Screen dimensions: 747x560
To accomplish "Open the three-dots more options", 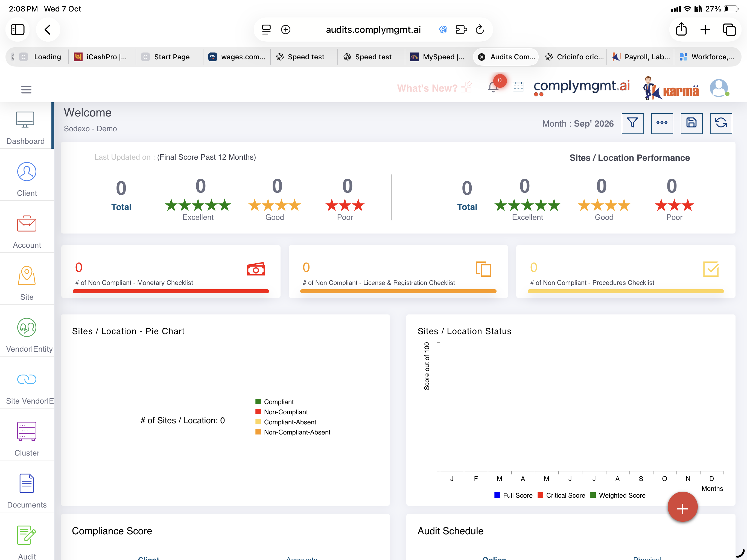I will (x=662, y=123).
